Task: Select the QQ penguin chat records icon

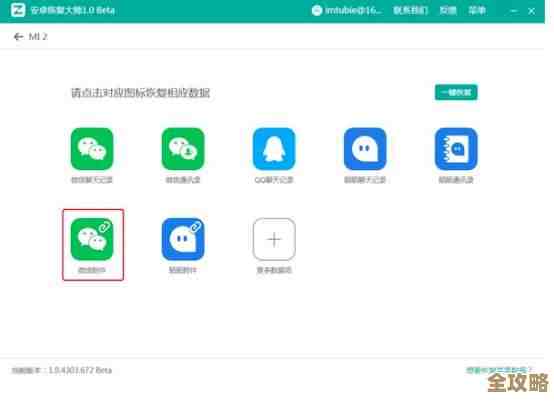Action: point(274,149)
